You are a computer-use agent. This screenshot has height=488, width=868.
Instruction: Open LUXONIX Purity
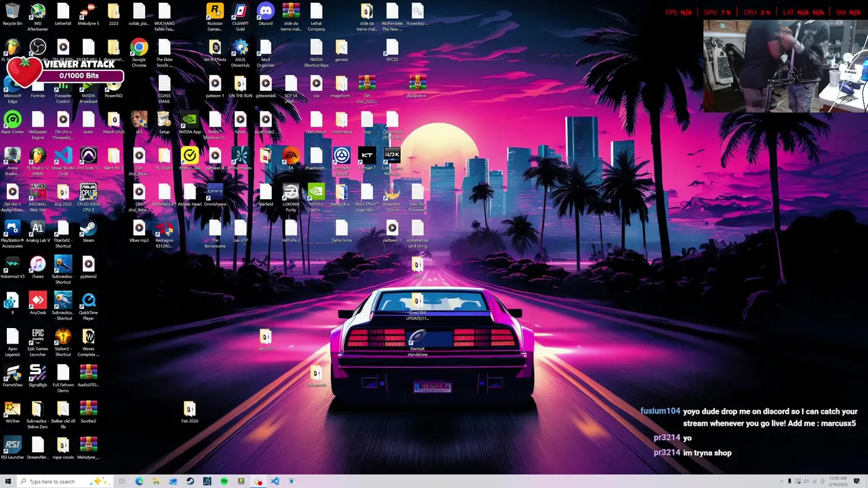pyautogui.click(x=291, y=199)
